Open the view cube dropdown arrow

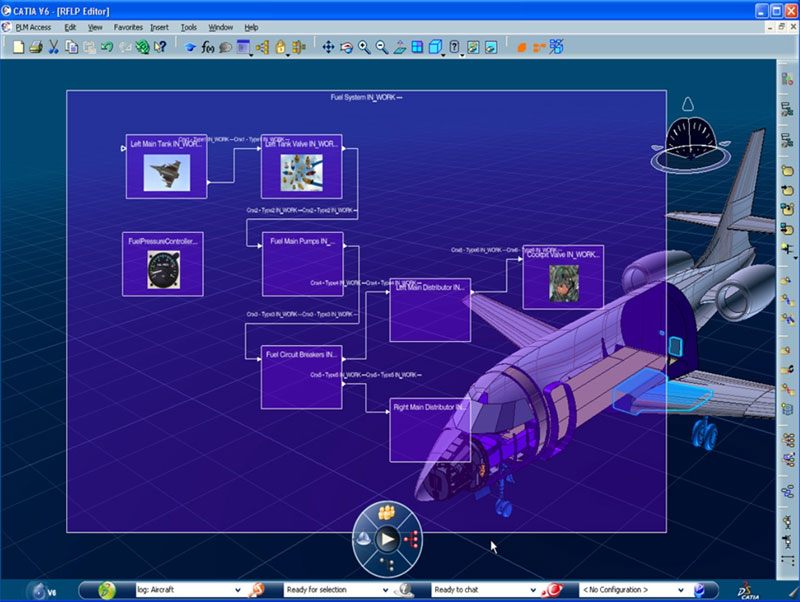coord(443,55)
